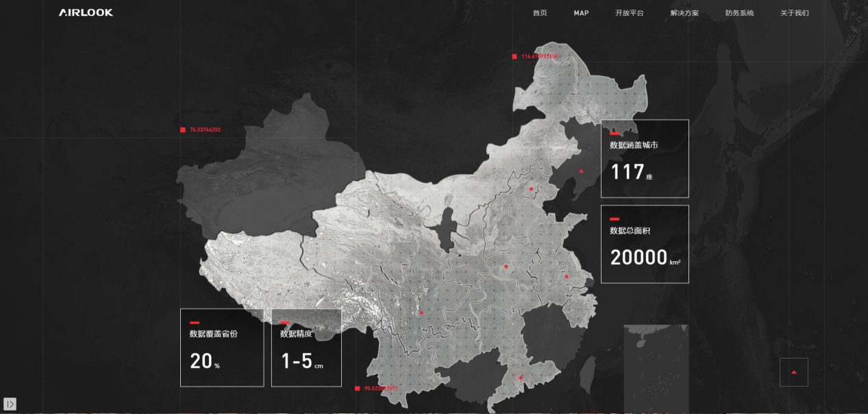This screenshot has width=868, height=414.
Task: Click the red city dot in Liaoning province
Action: [581, 171]
